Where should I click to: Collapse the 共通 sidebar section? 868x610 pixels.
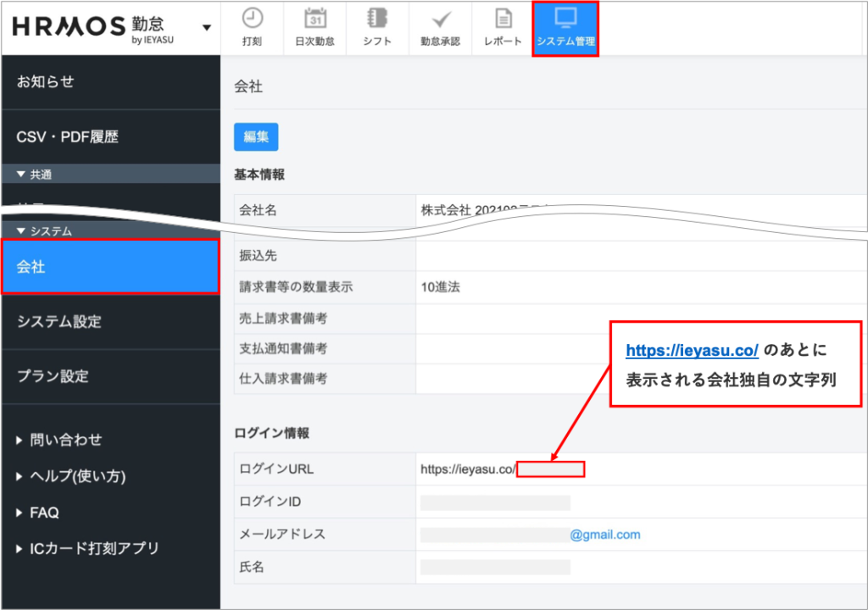[x=34, y=175]
